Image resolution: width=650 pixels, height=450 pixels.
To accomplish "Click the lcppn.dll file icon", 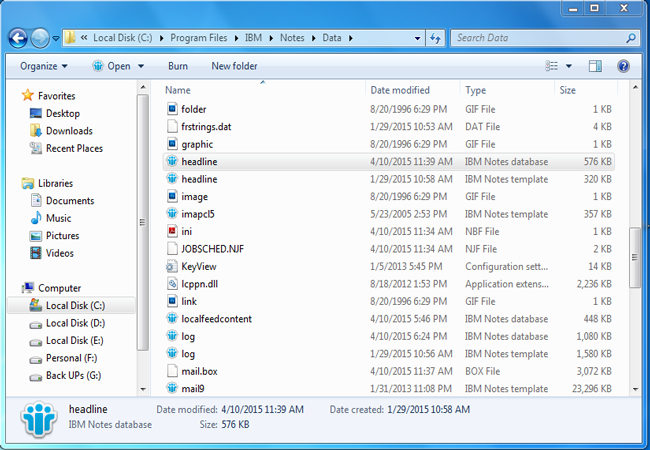I will [172, 284].
